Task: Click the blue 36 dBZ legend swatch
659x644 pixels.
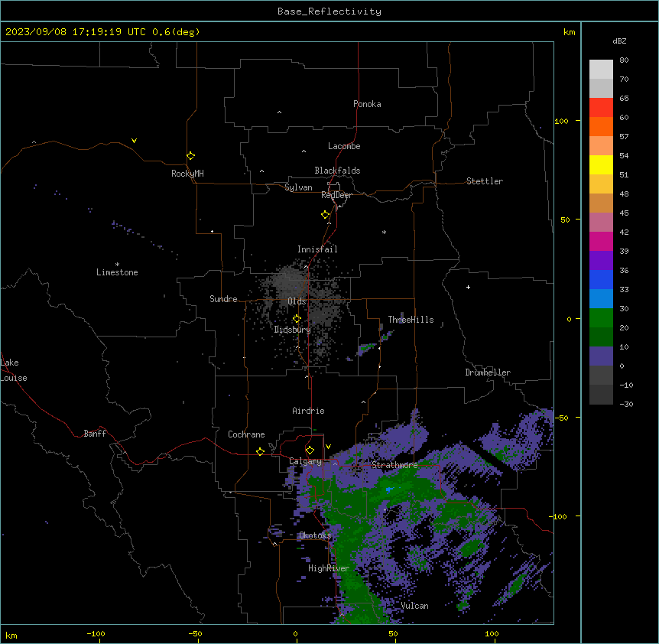Action: [x=601, y=279]
